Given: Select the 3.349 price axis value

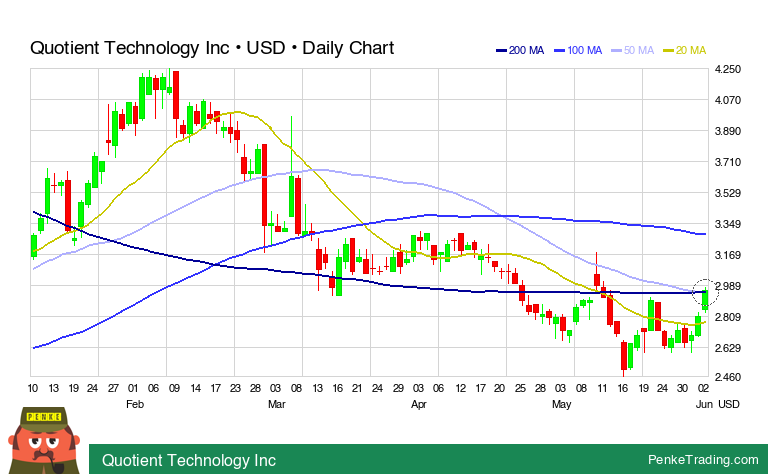Looking at the screenshot, I should pos(728,224).
